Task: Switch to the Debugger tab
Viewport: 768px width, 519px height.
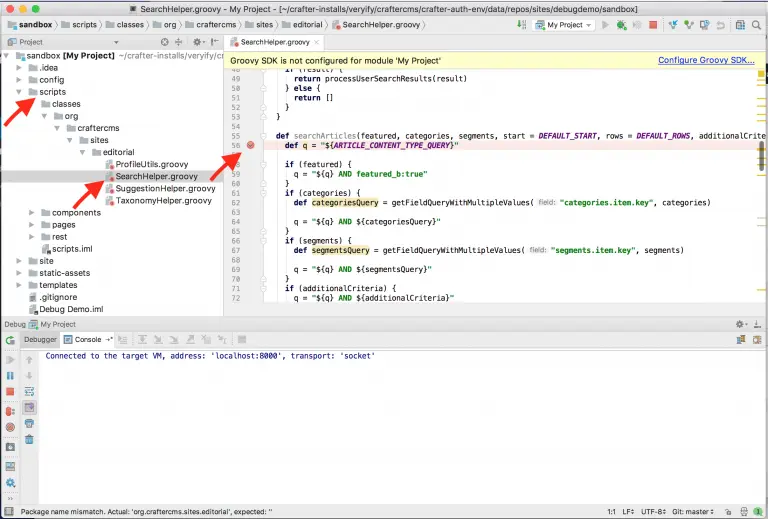Action: (40, 340)
